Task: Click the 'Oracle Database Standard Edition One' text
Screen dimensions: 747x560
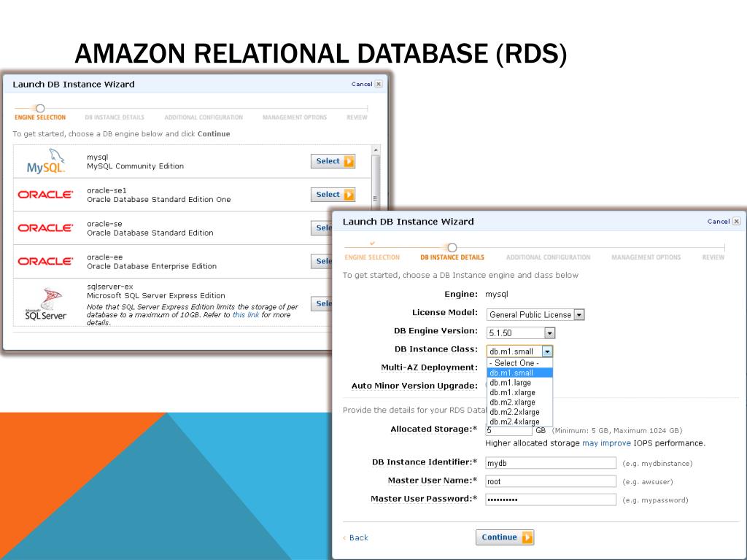Action: (x=158, y=200)
